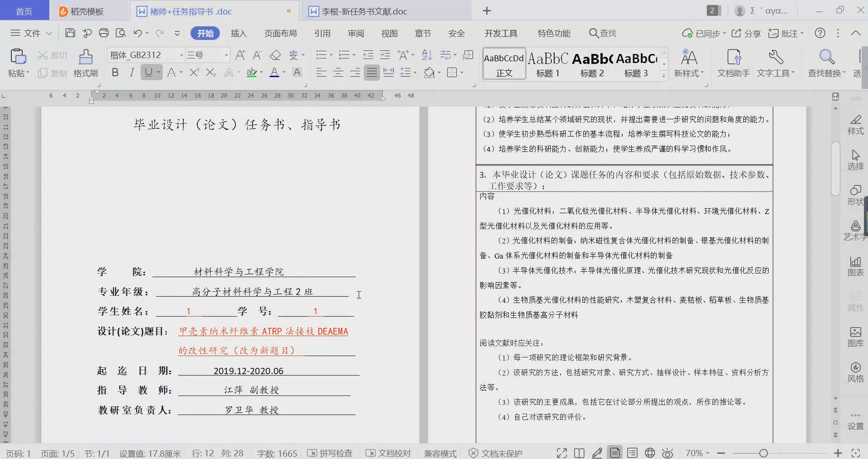Click the zoom slider handle
Viewport: 868px width, 459px height.
763,453
